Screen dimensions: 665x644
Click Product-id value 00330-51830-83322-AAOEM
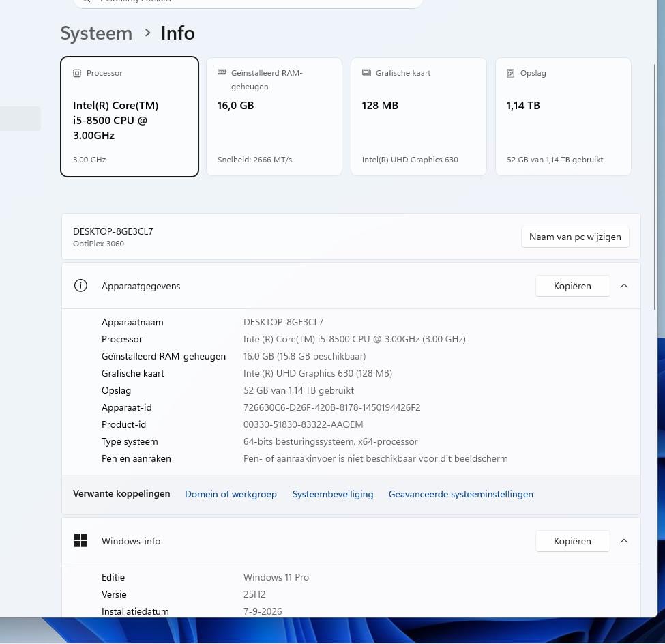[x=304, y=424]
